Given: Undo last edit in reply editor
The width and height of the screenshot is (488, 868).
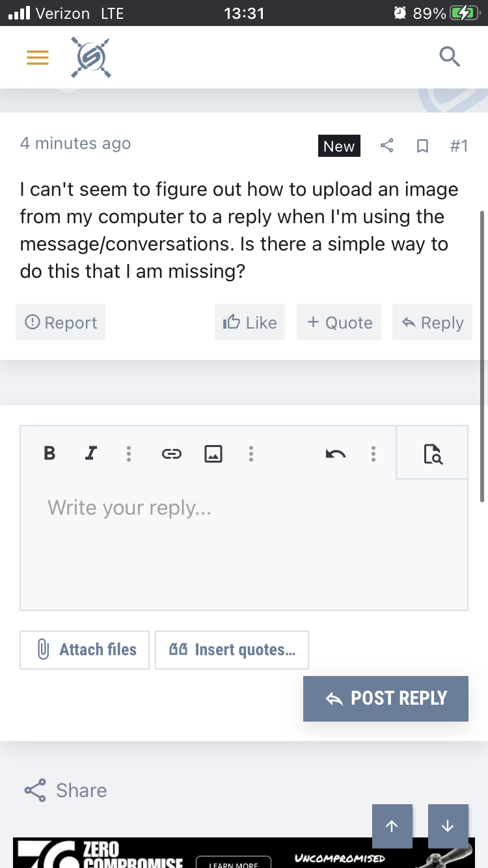Looking at the screenshot, I should point(336,454).
